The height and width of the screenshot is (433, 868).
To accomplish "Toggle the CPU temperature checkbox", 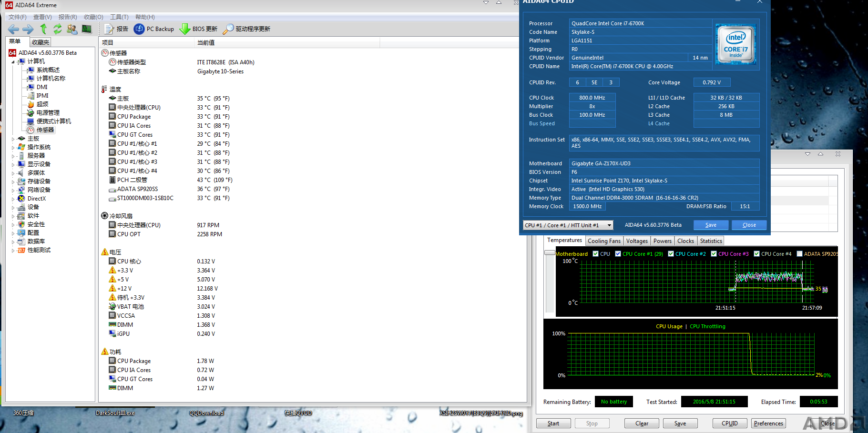I will (x=595, y=254).
